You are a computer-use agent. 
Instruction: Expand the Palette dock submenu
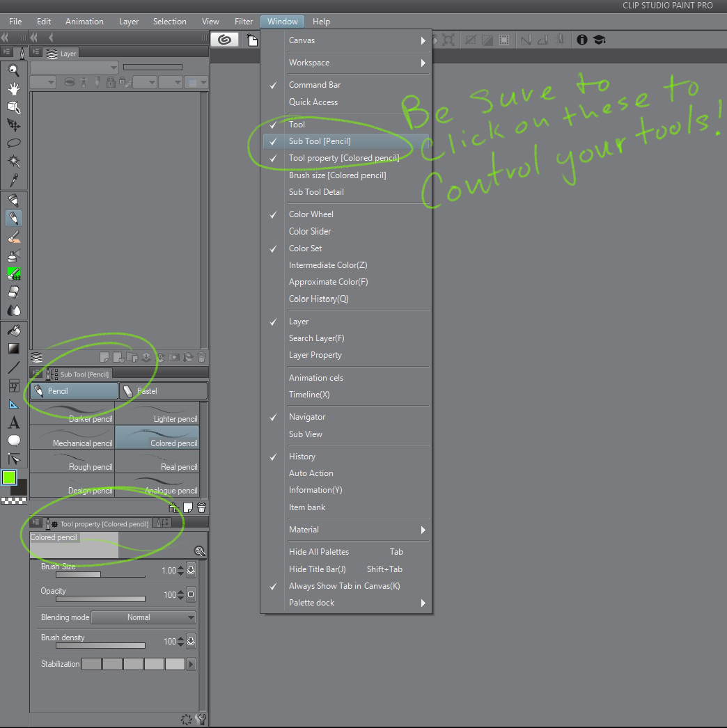(x=346, y=603)
